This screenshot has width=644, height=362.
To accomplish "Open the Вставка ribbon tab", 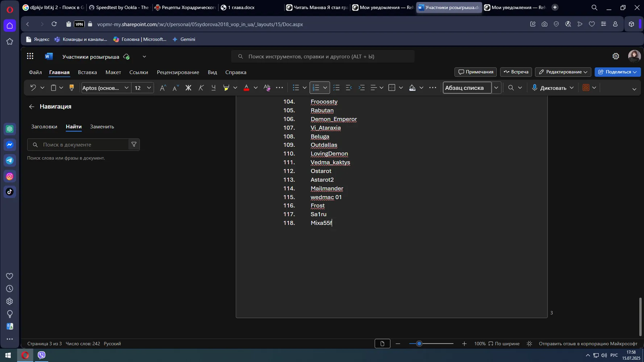I will 87,72.
